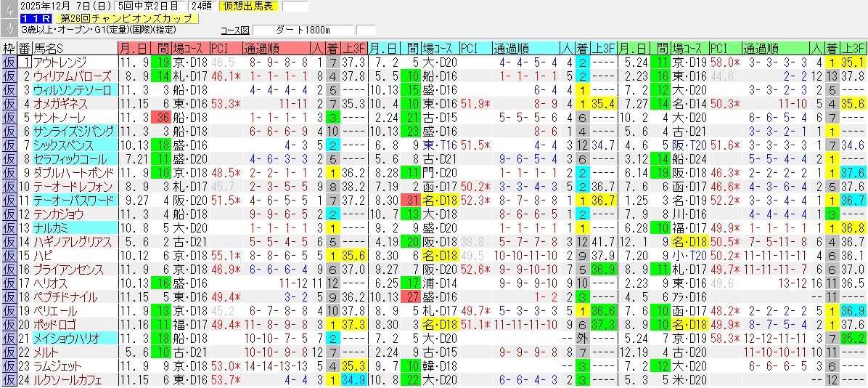Click the ダート1800m course field
Image resolution: width=868 pixels, height=388 pixels.
click(303, 30)
